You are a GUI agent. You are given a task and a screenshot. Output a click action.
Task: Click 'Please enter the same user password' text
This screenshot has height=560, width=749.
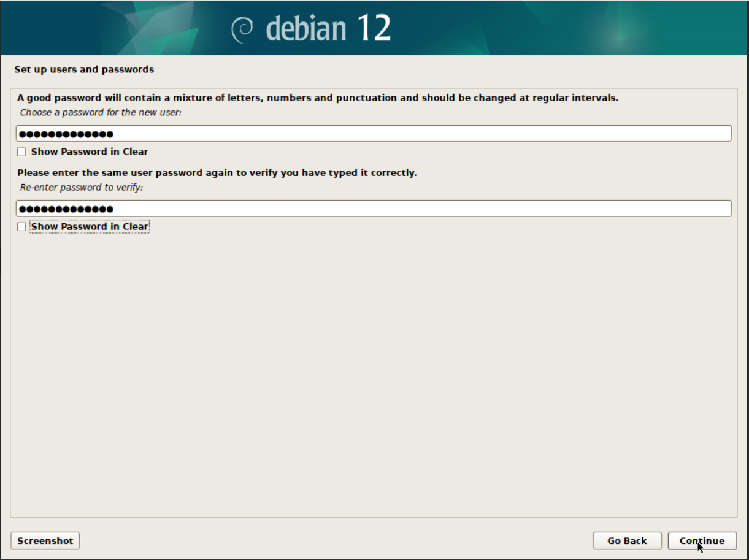pyautogui.click(x=217, y=172)
